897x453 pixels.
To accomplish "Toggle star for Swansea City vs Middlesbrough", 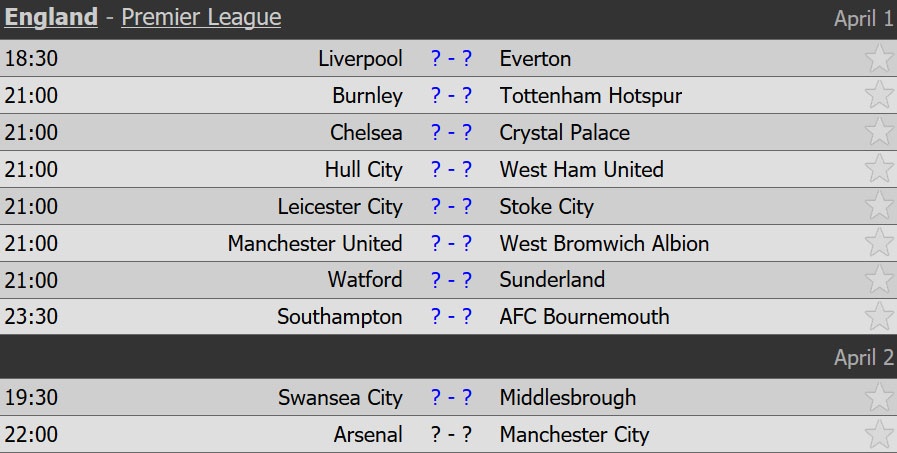I will (x=879, y=398).
